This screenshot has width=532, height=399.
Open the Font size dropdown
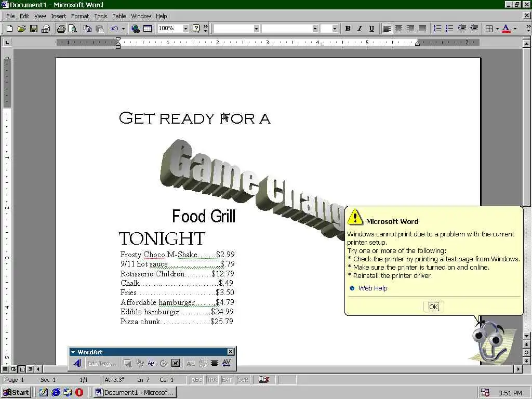tap(335, 29)
